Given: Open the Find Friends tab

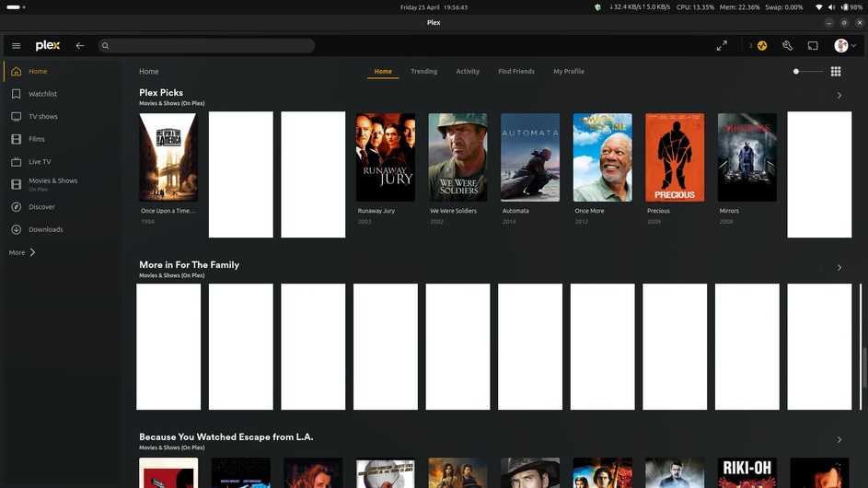Looking at the screenshot, I should click(516, 72).
